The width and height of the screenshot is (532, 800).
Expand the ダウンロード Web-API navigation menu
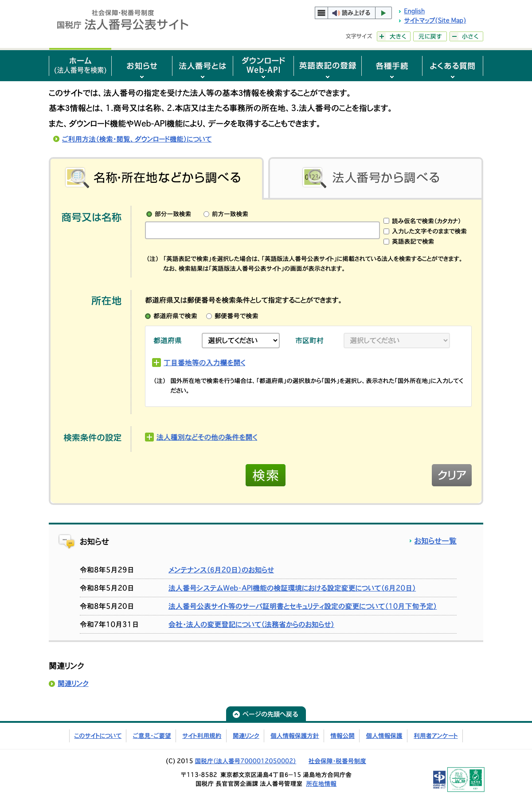263,66
